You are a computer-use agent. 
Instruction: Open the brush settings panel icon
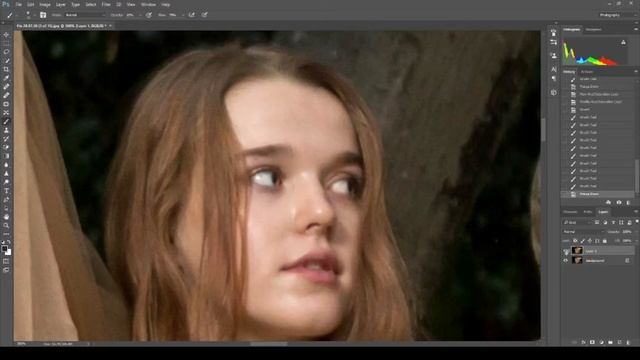43,15
